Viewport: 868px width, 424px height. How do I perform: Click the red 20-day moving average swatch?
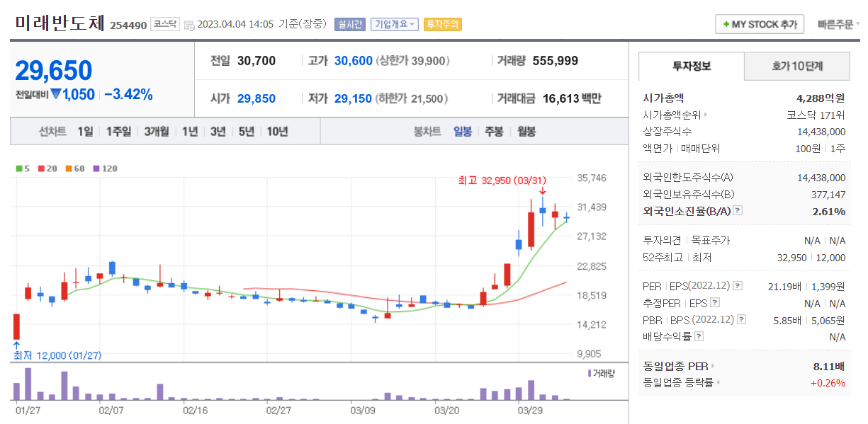tap(41, 168)
